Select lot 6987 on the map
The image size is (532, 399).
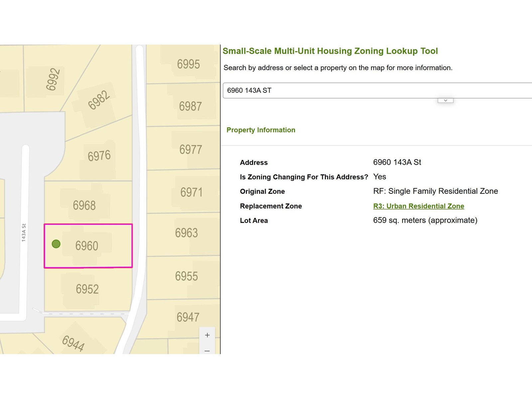tap(190, 106)
